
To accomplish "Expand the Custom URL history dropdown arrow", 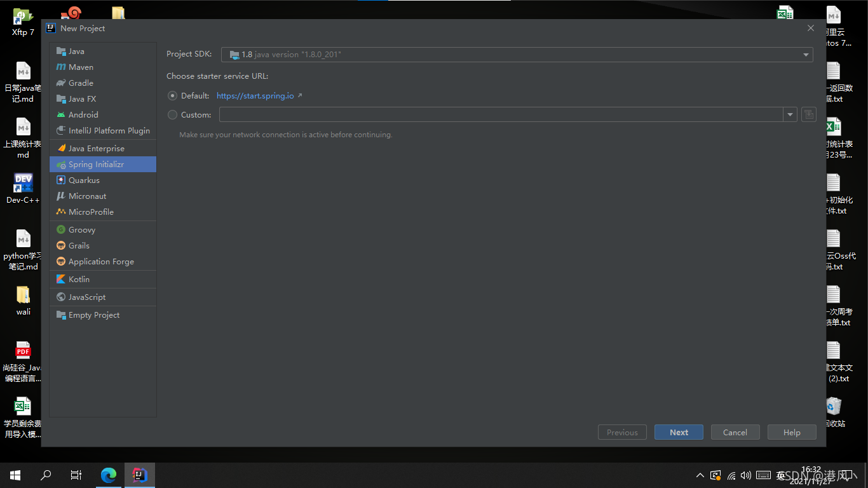I will [x=790, y=114].
